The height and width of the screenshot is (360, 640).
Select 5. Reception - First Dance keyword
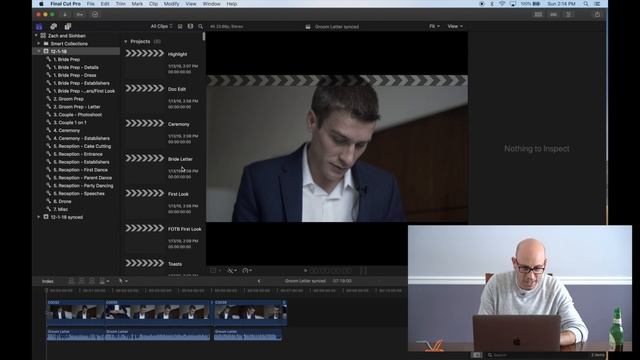click(x=80, y=170)
